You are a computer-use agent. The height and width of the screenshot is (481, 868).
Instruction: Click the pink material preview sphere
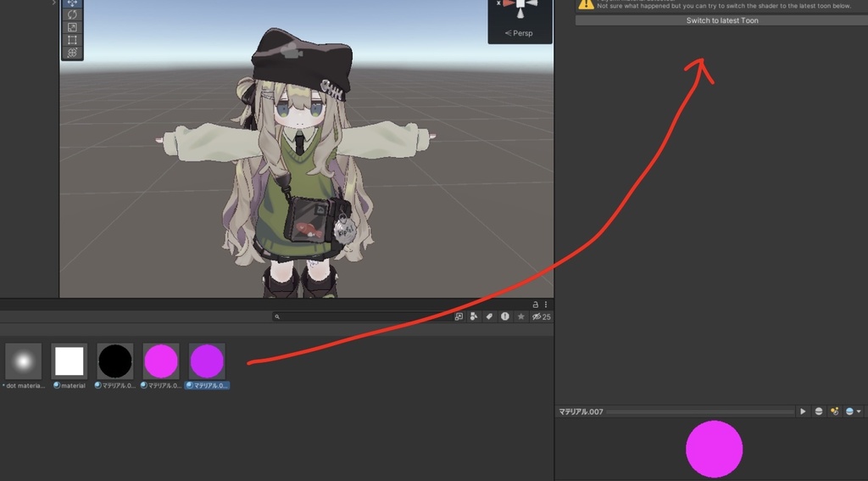point(714,449)
